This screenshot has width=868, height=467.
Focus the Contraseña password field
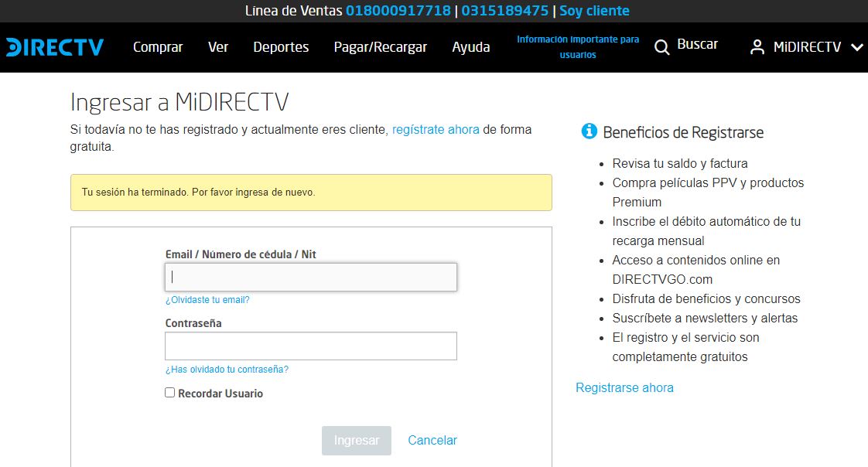(311, 346)
